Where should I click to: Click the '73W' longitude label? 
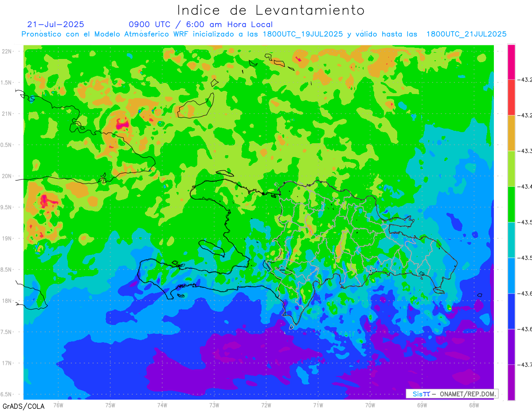click(214, 405)
